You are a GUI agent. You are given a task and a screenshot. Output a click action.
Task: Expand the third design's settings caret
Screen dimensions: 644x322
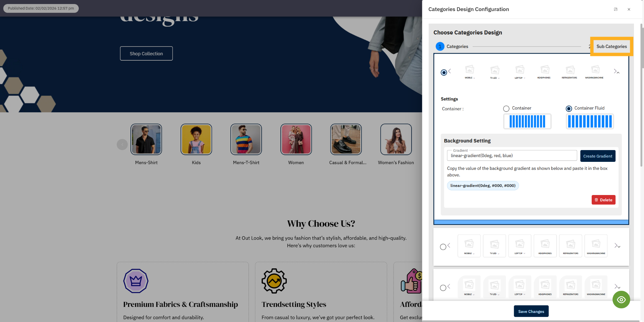pyautogui.click(x=619, y=287)
